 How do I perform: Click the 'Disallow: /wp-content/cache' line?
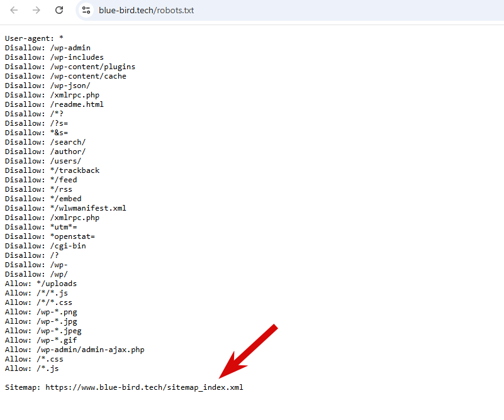[x=65, y=76]
